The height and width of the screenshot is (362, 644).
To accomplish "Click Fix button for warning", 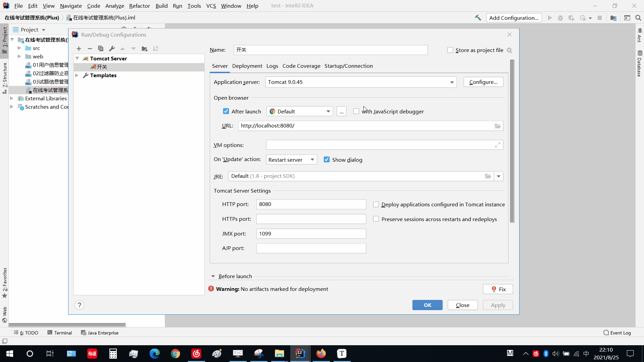I will 498,289.
